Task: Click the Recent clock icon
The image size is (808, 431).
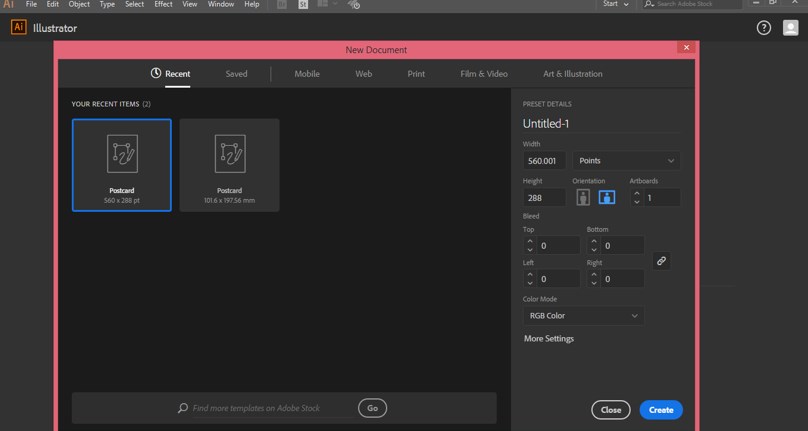Action: pyautogui.click(x=156, y=74)
